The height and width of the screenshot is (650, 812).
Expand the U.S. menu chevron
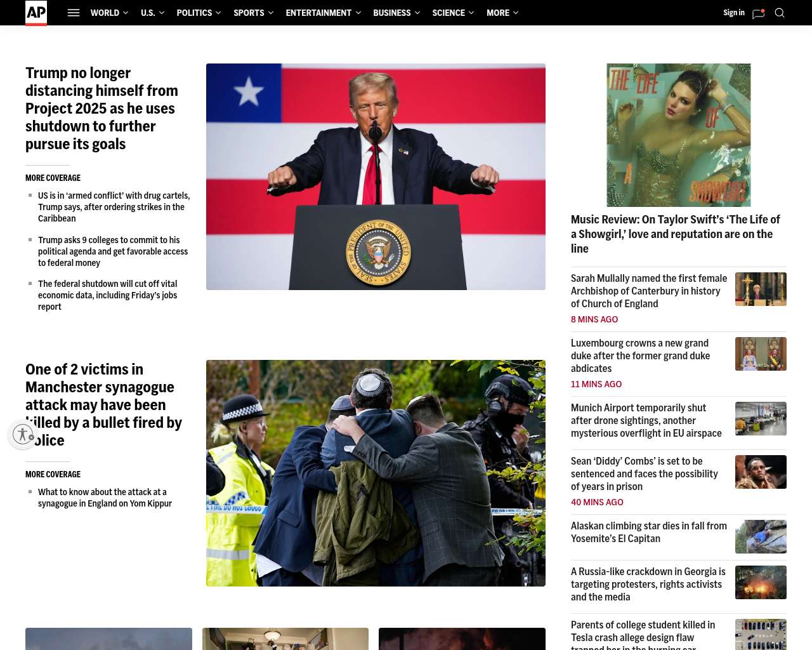tap(162, 13)
